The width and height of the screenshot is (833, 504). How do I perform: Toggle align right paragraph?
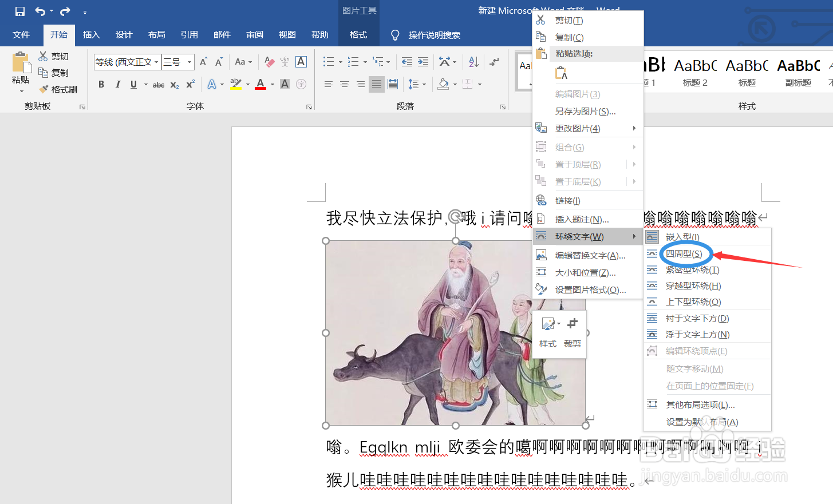(361, 85)
